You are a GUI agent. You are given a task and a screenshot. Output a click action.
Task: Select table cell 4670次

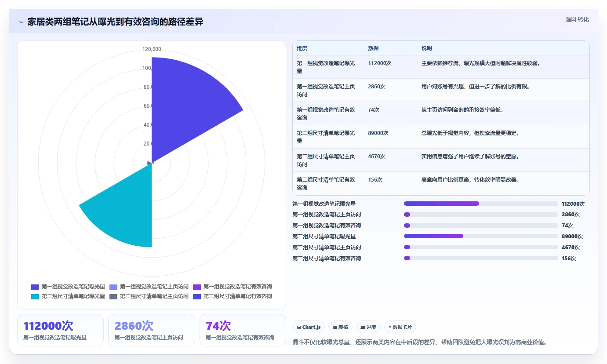(377, 157)
